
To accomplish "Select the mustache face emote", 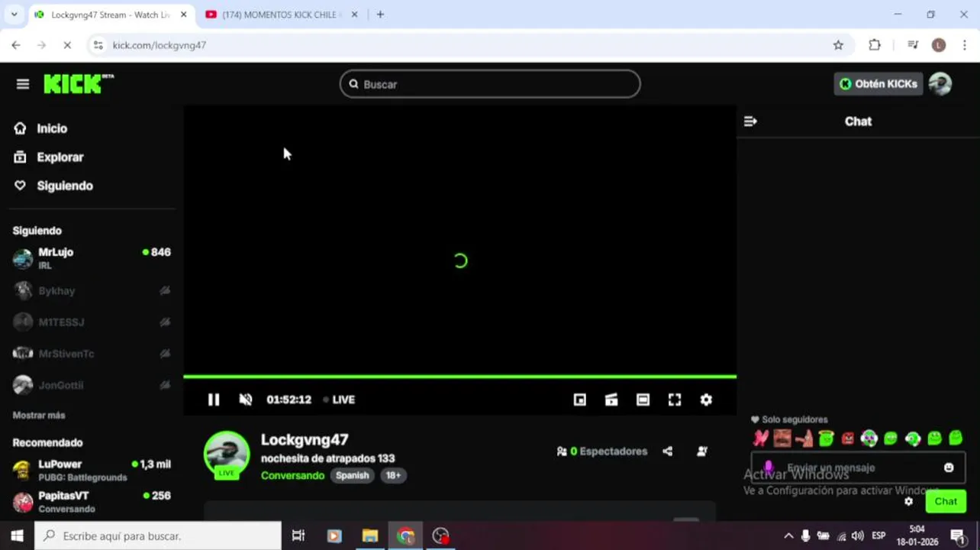I will (782, 438).
